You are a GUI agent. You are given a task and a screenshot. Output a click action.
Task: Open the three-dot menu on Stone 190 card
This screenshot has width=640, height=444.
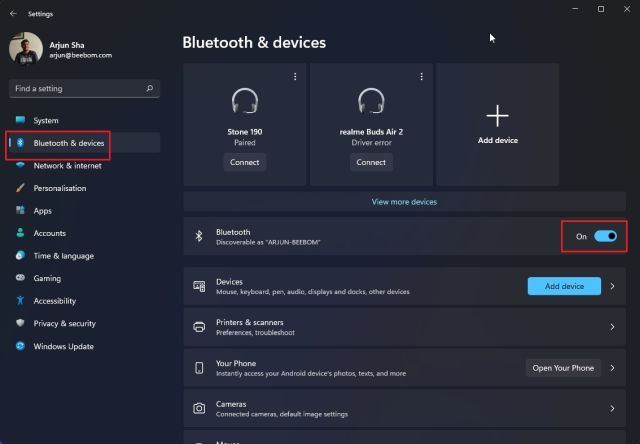(x=295, y=76)
